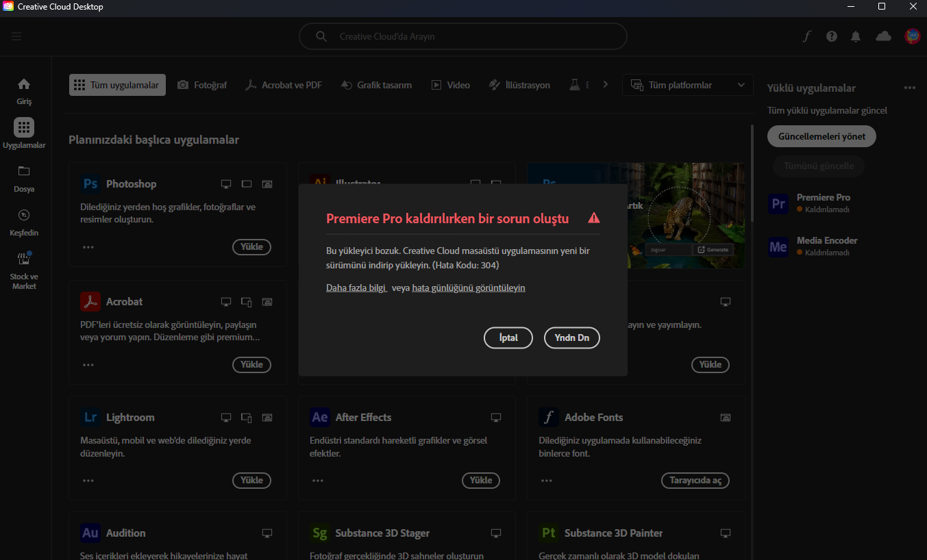The height and width of the screenshot is (560, 927).
Task: Click Yndn Dn in the error dialog
Action: click(572, 338)
